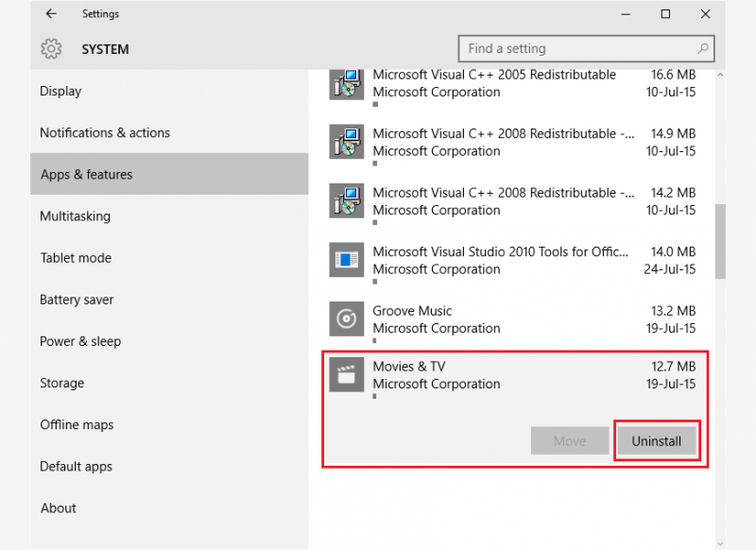This screenshot has height=550, width=756.
Task: Click the 16.6 MB size value
Action: (673, 75)
